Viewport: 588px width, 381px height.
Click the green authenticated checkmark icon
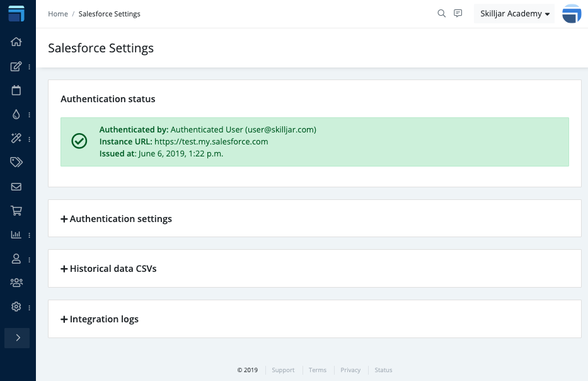coord(79,141)
